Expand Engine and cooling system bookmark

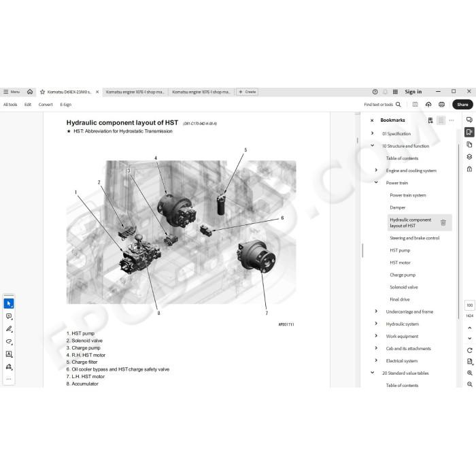376,170
